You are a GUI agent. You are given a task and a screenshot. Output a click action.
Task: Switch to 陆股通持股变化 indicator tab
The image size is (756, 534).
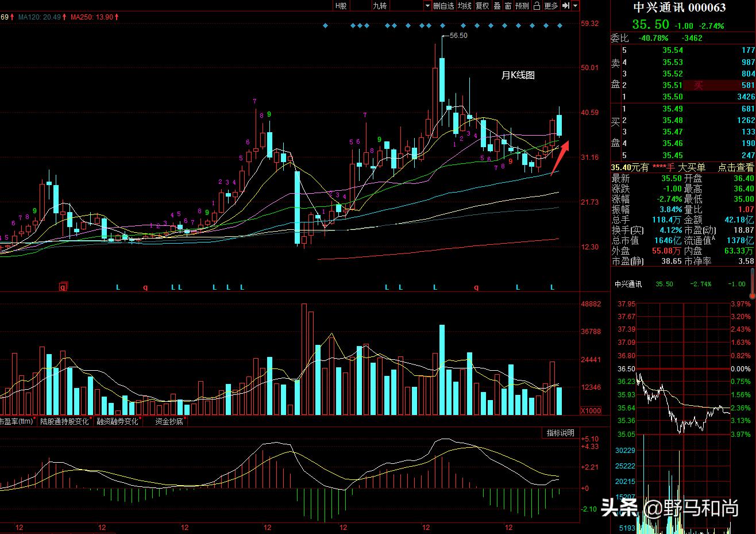coord(64,421)
